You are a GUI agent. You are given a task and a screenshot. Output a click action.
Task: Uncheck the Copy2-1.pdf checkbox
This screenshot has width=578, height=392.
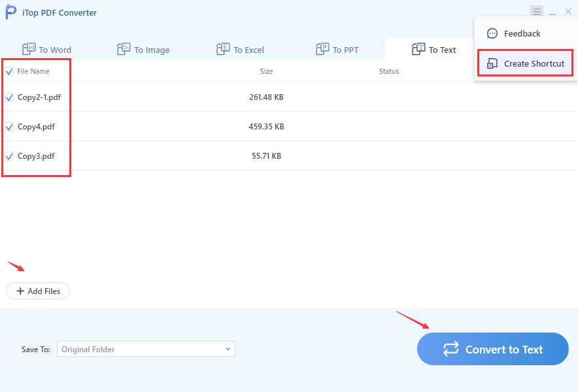[x=9, y=97]
